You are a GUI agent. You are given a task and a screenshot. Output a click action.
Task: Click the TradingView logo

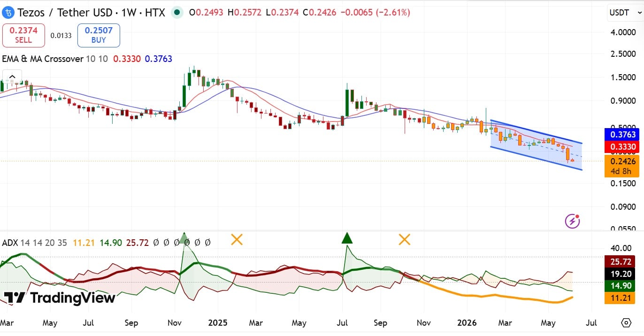(60, 298)
